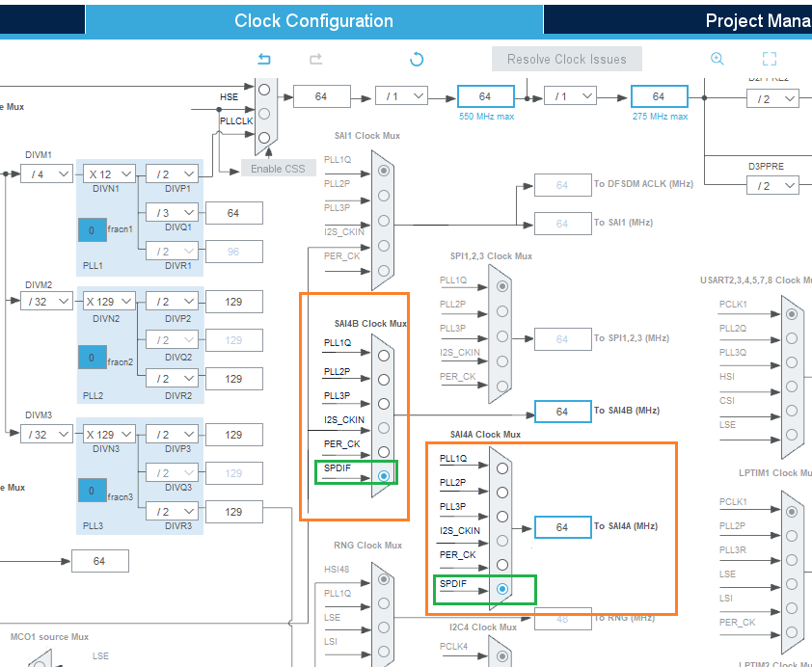Click the redo arrow icon
The width and height of the screenshot is (812, 667).
coord(316,59)
